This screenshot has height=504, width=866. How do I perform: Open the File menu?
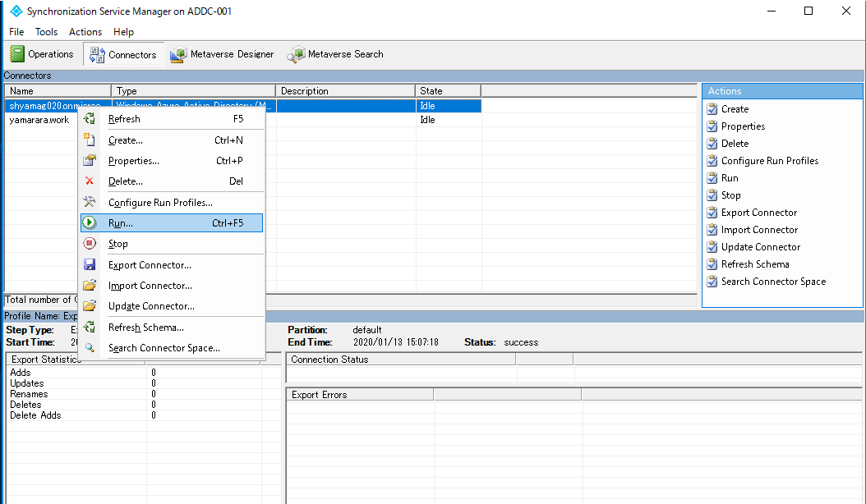pyautogui.click(x=16, y=32)
